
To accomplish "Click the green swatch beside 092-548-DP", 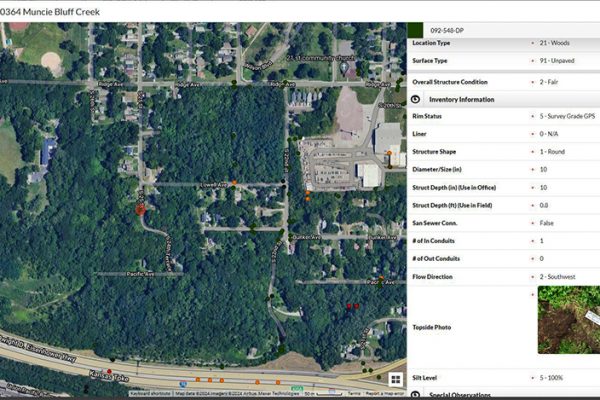I will click(415, 30).
